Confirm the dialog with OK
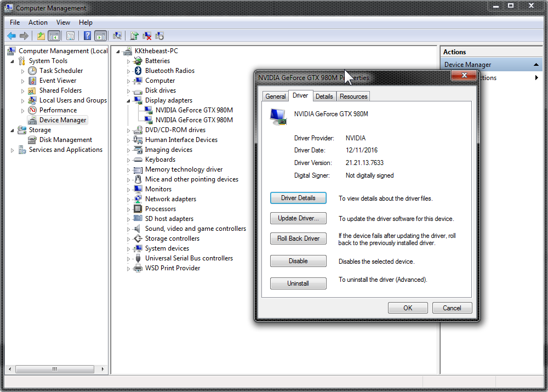 [408, 308]
